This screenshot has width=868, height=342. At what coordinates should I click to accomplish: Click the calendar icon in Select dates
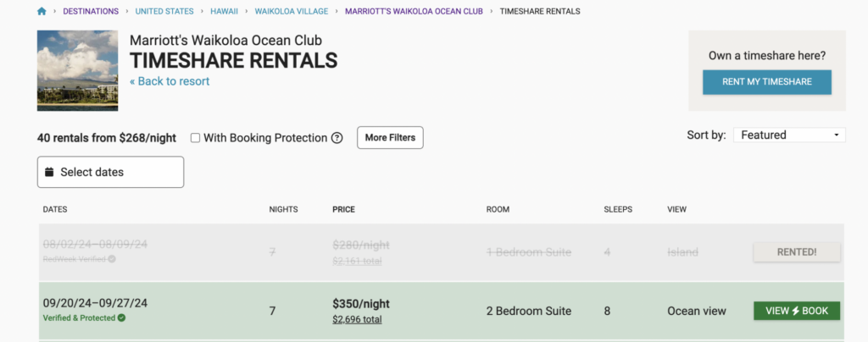[x=49, y=172]
